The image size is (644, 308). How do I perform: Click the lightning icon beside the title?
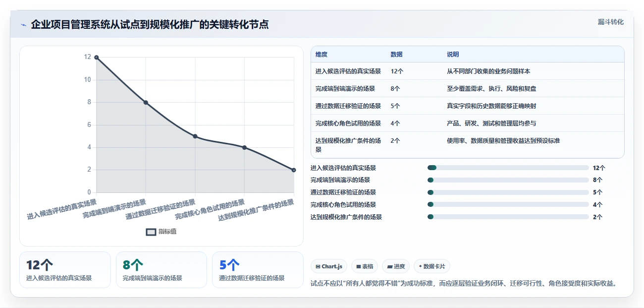[23, 25]
